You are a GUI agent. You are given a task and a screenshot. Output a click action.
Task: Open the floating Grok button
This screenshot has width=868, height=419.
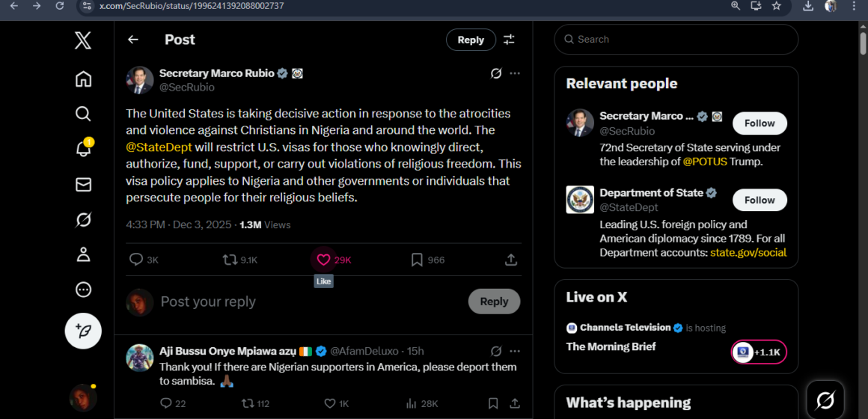coord(825,399)
